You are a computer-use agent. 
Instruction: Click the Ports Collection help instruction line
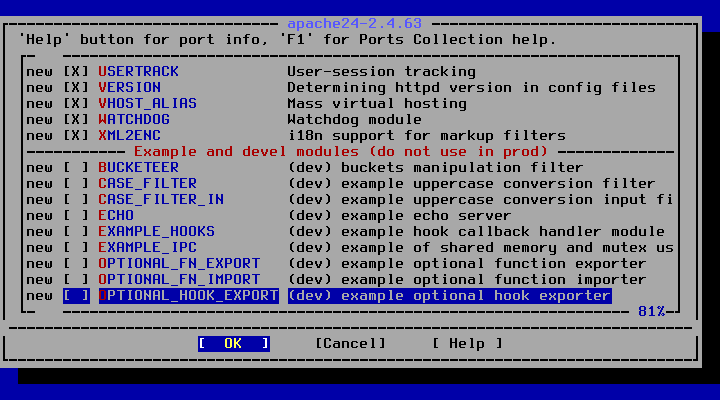click(287, 40)
